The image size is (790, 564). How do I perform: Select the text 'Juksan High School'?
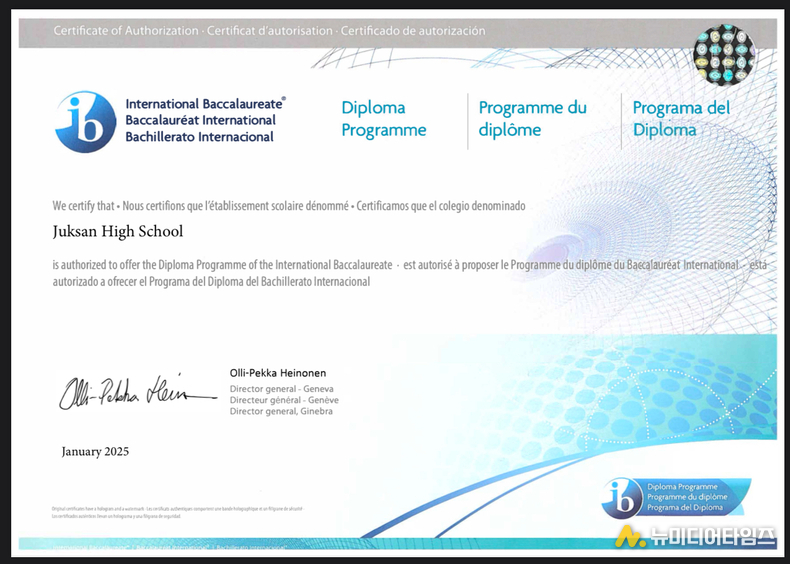[118, 231]
